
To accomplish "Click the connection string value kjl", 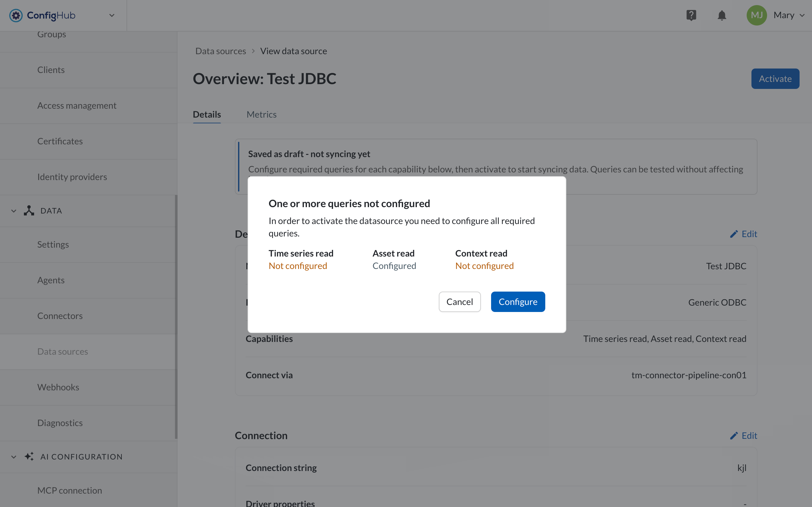I will coord(742,467).
